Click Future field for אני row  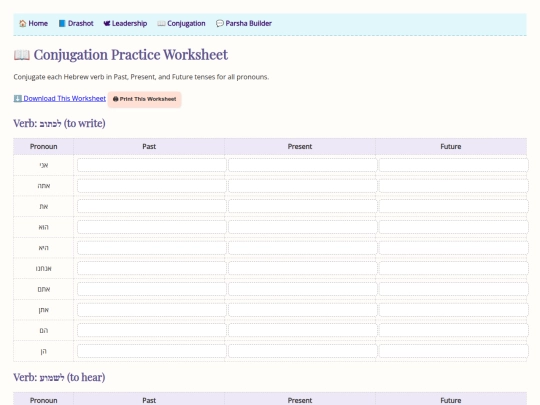[x=454, y=165]
